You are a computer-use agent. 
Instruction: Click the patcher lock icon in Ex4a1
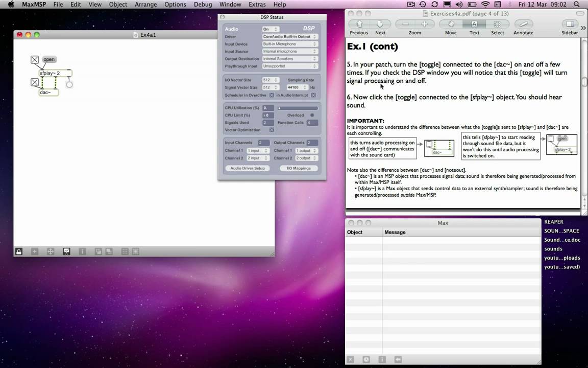point(19,251)
